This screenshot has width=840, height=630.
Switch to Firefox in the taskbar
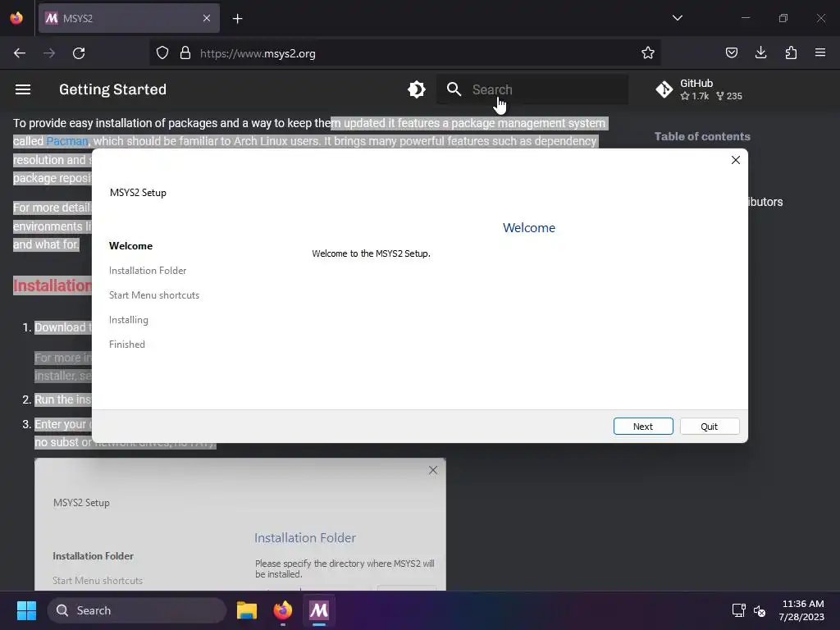[x=283, y=610]
